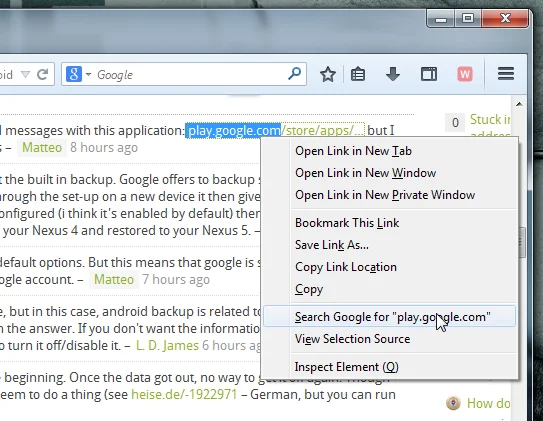This screenshot has height=421, width=543.
Task: Open the URL bar history dropdown
Action: tap(25, 74)
